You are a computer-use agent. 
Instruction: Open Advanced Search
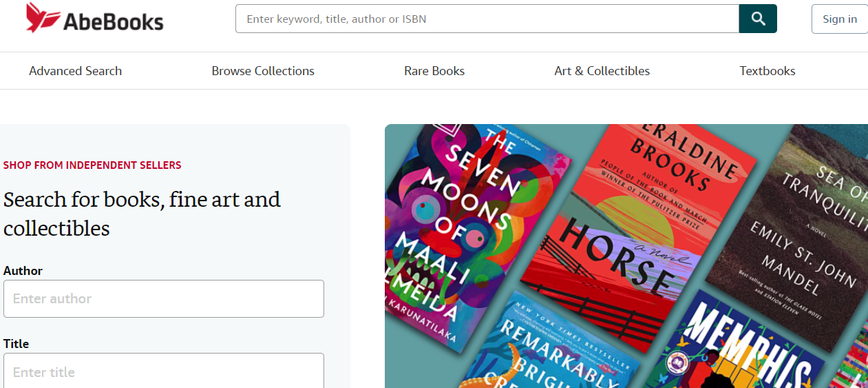(x=75, y=71)
